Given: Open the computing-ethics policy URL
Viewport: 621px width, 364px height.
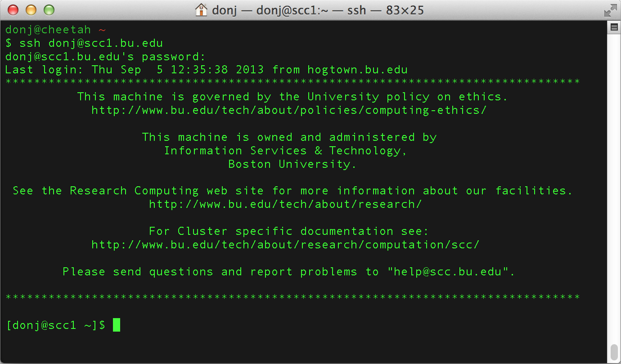Looking at the screenshot, I should tap(289, 110).
